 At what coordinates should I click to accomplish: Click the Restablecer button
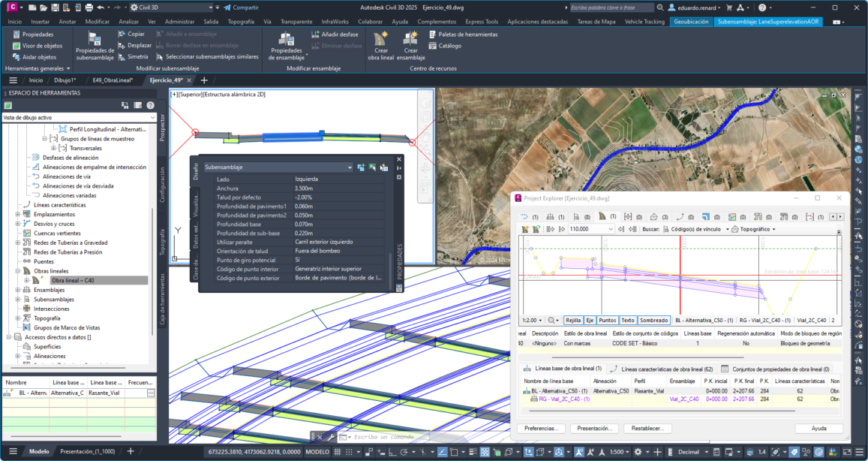(647, 429)
